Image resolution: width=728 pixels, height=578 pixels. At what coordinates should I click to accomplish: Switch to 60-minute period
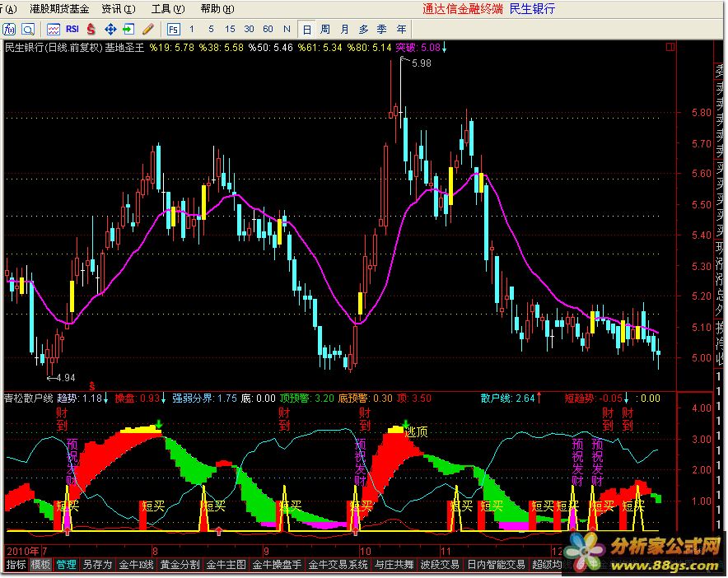[268, 30]
